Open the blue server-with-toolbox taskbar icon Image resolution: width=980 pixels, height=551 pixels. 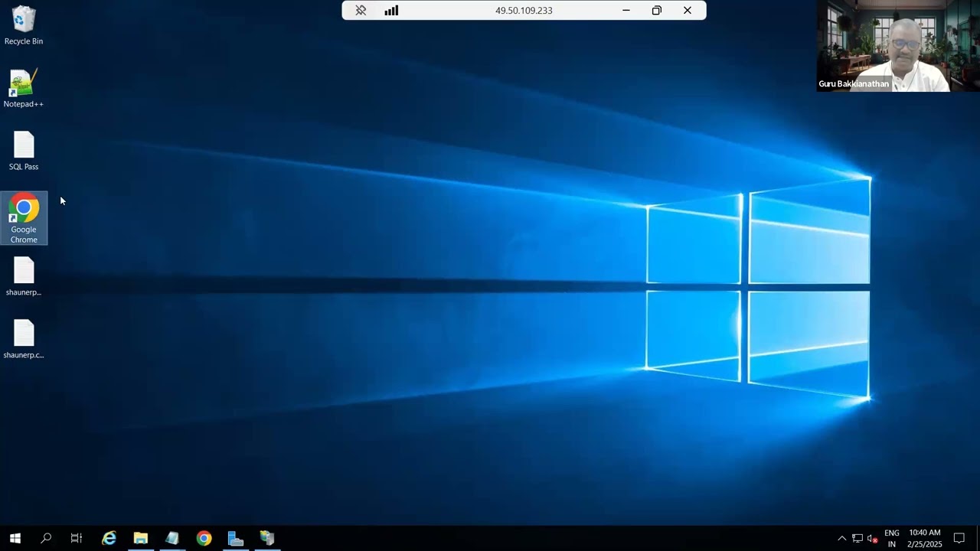point(235,538)
